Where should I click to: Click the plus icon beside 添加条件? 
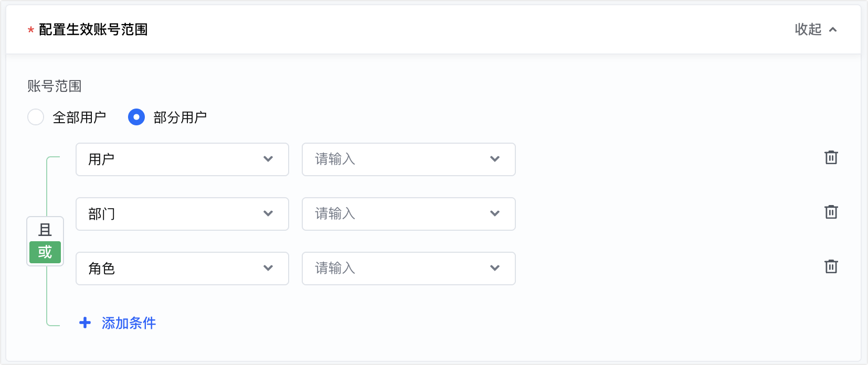click(x=85, y=323)
